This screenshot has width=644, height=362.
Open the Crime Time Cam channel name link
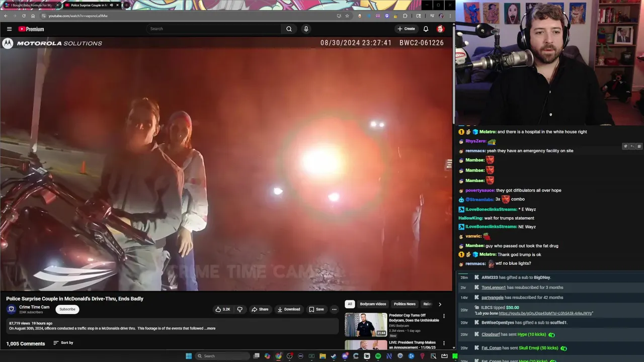[x=34, y=307]
